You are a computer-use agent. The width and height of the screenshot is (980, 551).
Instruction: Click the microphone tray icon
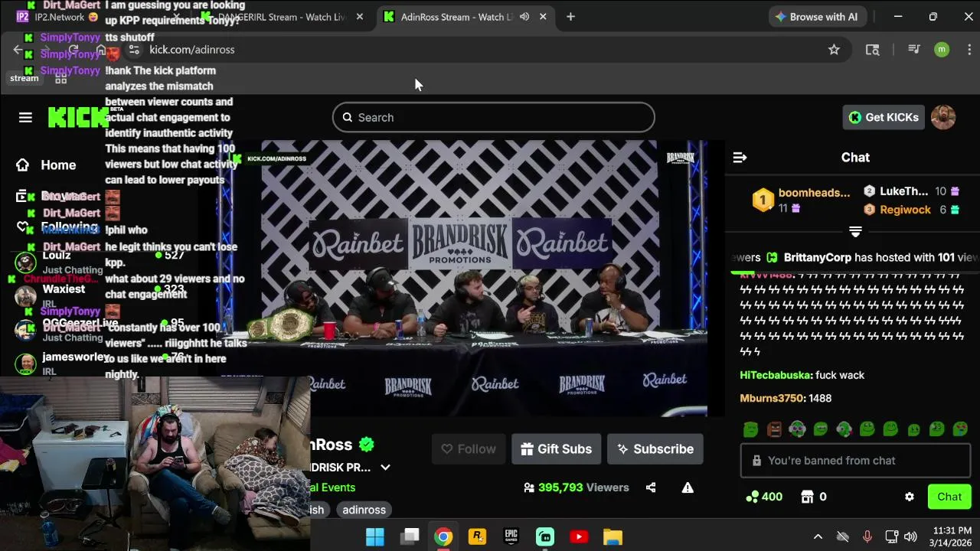point(867,536)
